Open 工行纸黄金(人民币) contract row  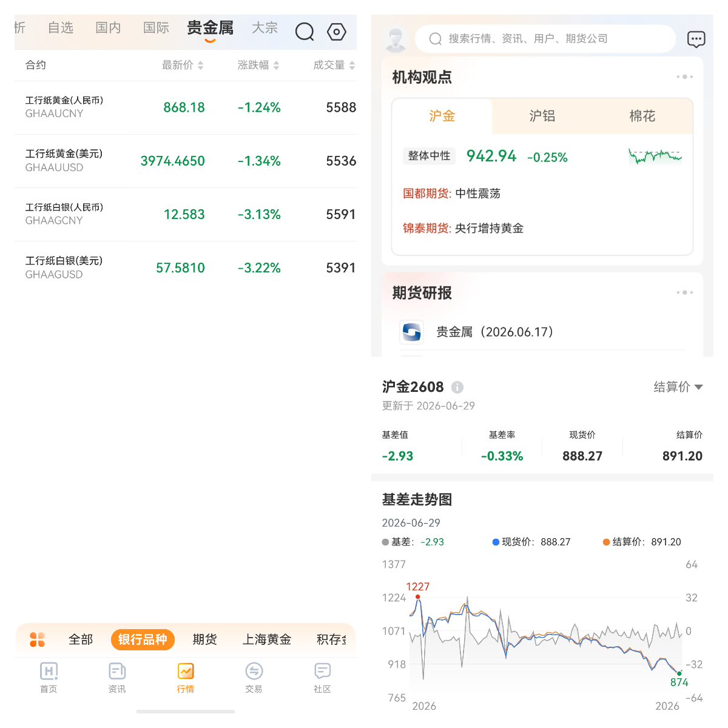(186, 107)
